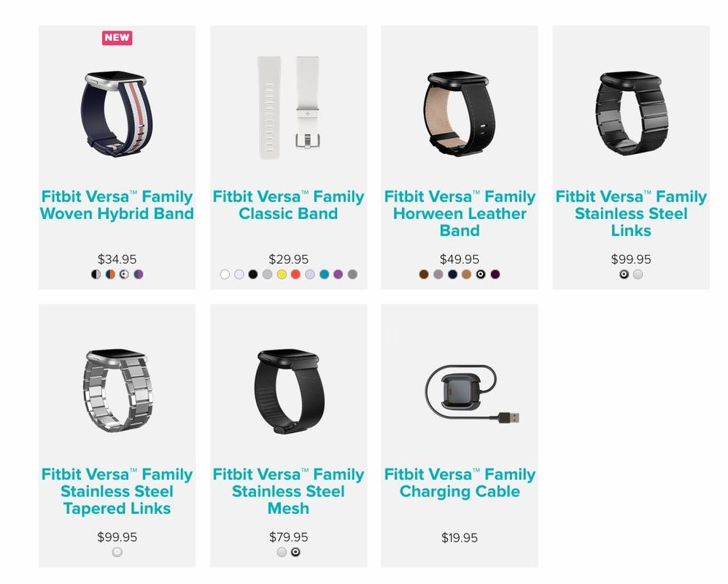Select the silver Stainless Steel Links swatch
Screen dimensions: 728x584
pos(638,274)
